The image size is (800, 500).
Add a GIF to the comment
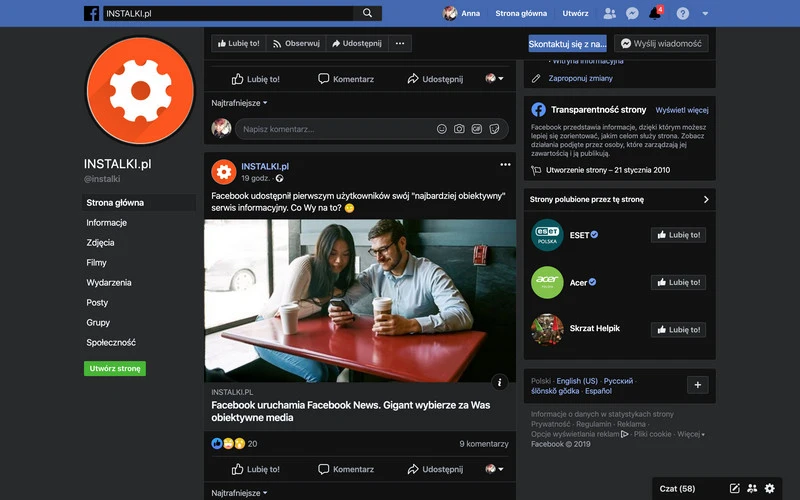[x=476, y=129]
